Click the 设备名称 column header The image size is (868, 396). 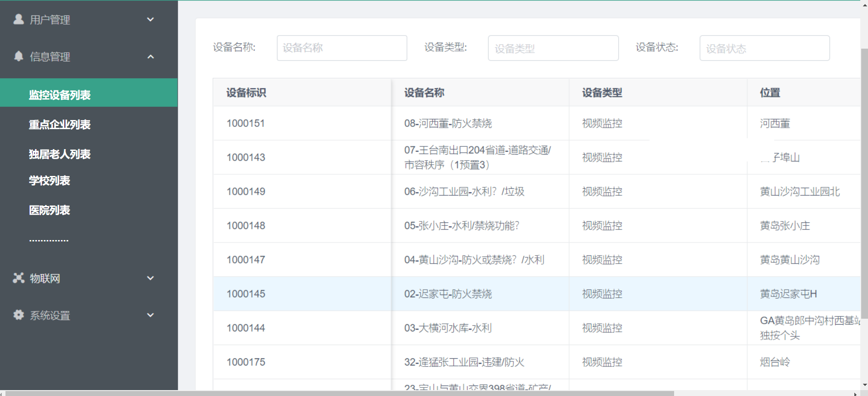(424, 93)
